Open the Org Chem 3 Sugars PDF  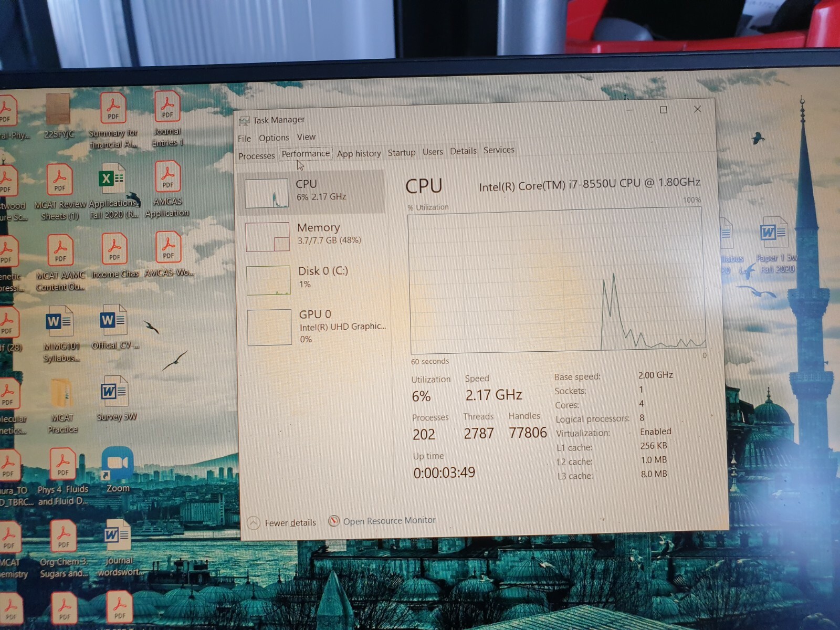click(64, 549)
